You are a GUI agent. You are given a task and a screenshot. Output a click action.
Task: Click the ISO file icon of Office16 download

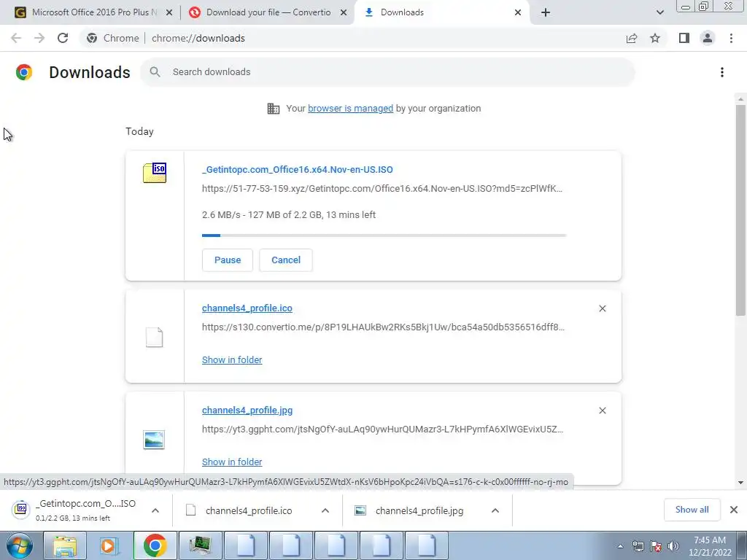[x=155, y=172]
